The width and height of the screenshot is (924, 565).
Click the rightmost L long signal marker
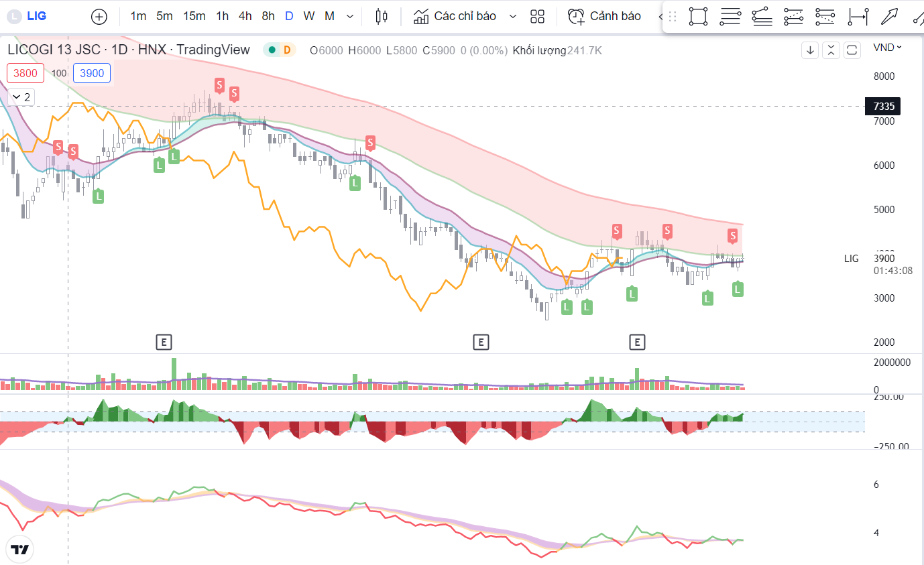[738, 289]
